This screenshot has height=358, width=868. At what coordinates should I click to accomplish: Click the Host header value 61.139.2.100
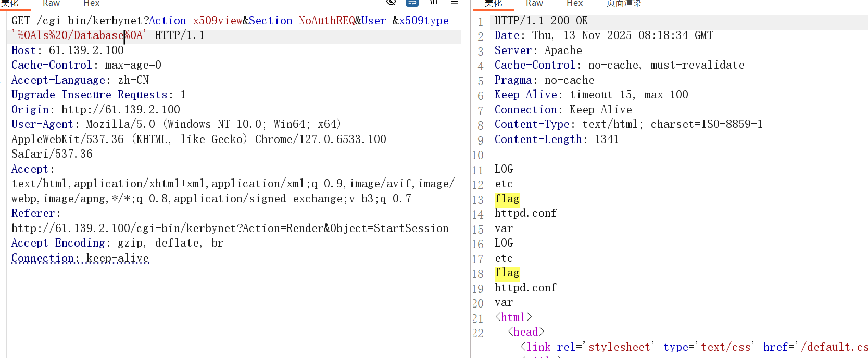pos(86,50)
